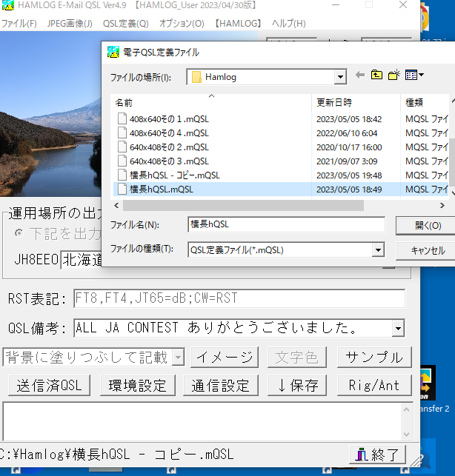Click the ファイル名 input field
Image resolution: width=455 pixels, height=476 pixels.
286,224
